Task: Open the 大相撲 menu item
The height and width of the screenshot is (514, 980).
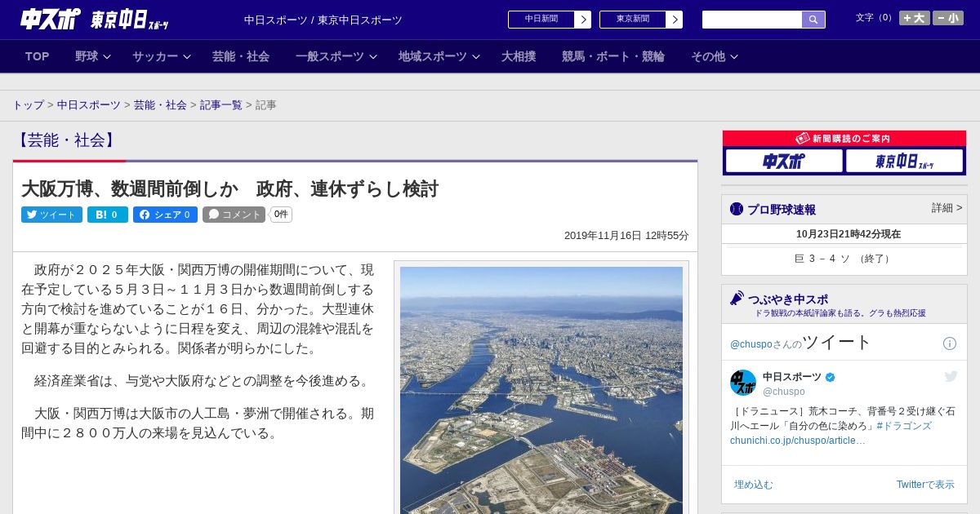Action: [519, 56]
